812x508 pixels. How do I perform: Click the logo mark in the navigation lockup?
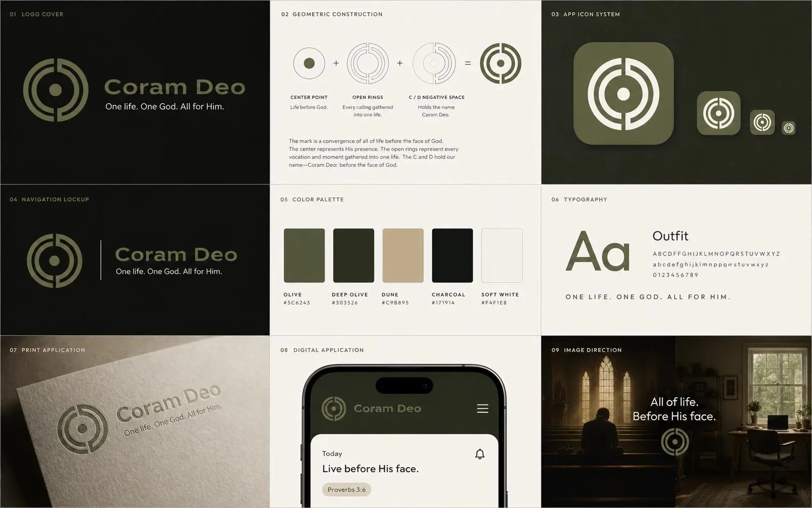point(54,261)
